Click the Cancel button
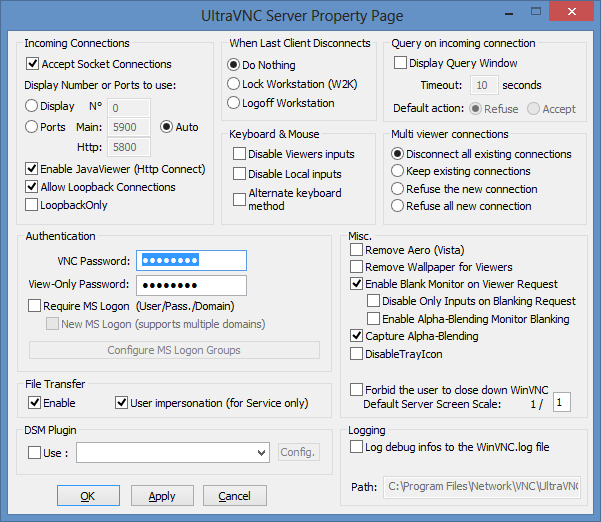This screenshot has width=601, height=522. [235, 496]
